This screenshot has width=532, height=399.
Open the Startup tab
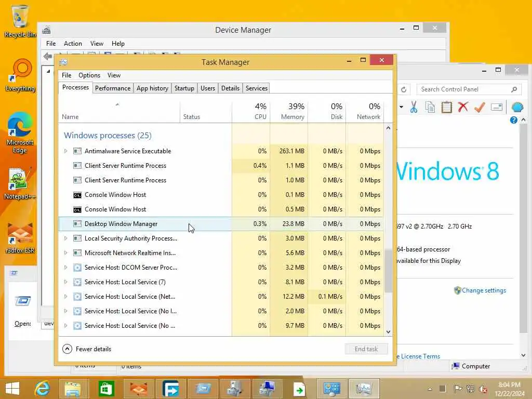184,88
